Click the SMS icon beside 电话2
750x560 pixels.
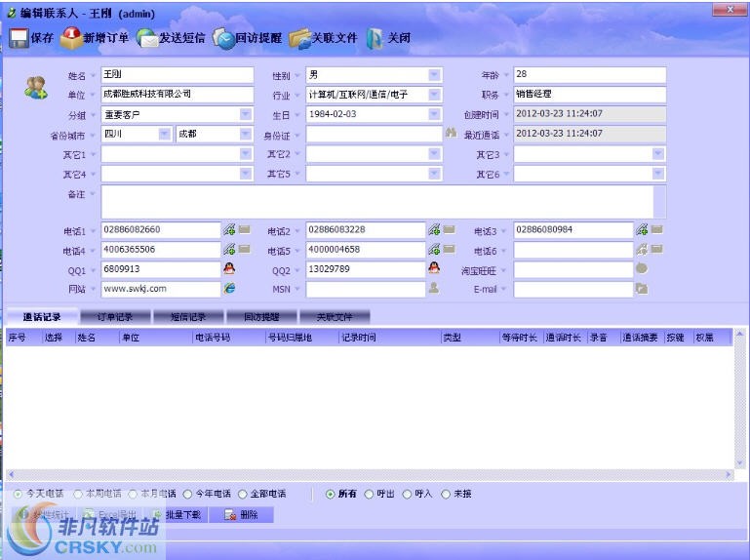[x=450, y=229]
